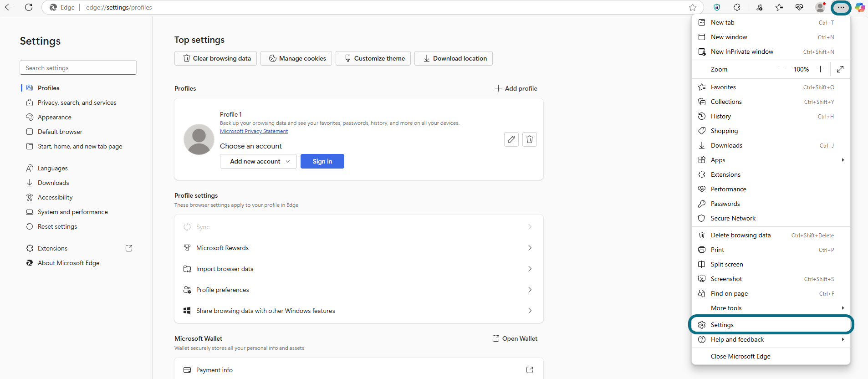
Task: Click the Search settings field
Action: (78, 67)
